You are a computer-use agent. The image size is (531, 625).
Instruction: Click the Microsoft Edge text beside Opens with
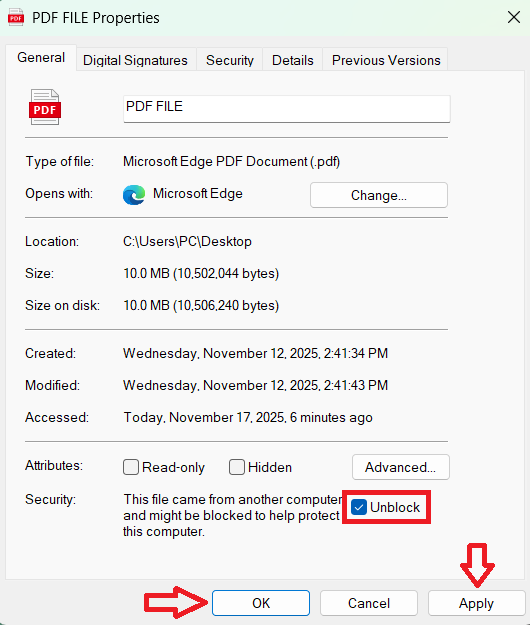click(x=198, y=194)
